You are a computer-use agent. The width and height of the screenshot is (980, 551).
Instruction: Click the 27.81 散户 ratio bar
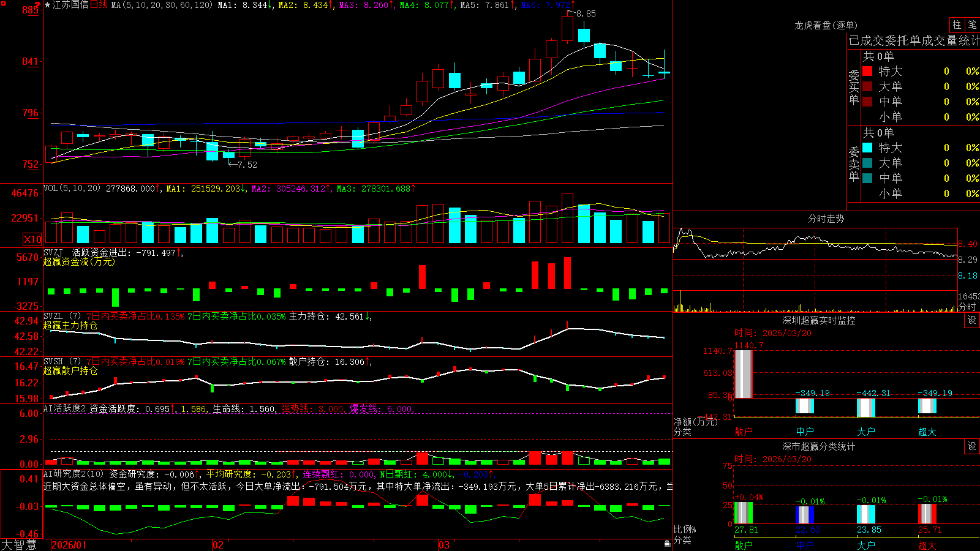tap(744, 513)
